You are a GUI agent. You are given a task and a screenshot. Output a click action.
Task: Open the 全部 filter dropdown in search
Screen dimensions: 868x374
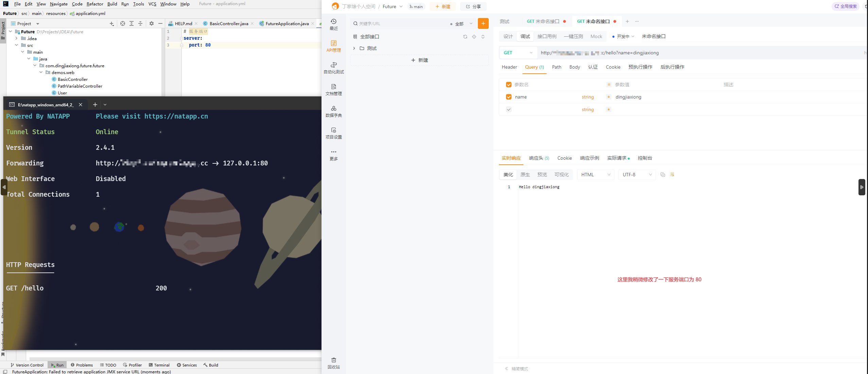click(462, 24)
